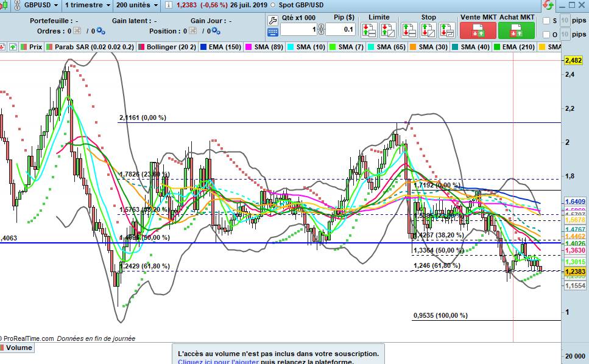This screenshot has height=364, width=589.
Task: Click the blue keyboard icon under the wrench
Action: click(273, 33)
